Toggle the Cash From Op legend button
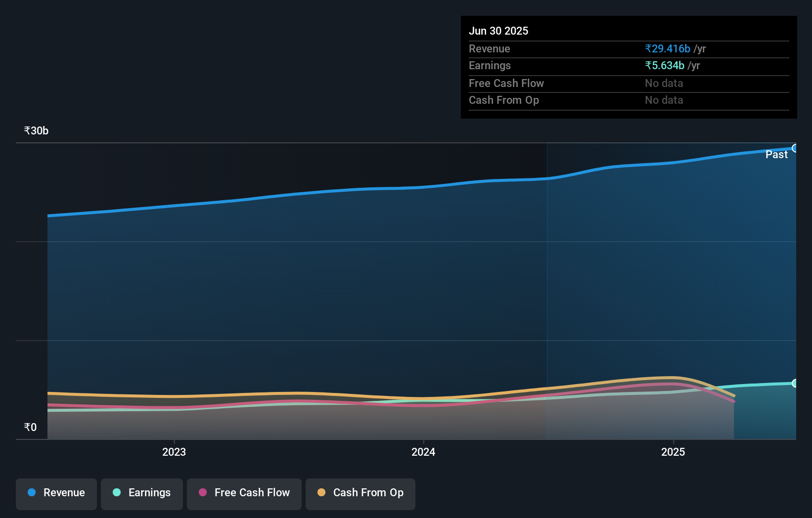 361,494
